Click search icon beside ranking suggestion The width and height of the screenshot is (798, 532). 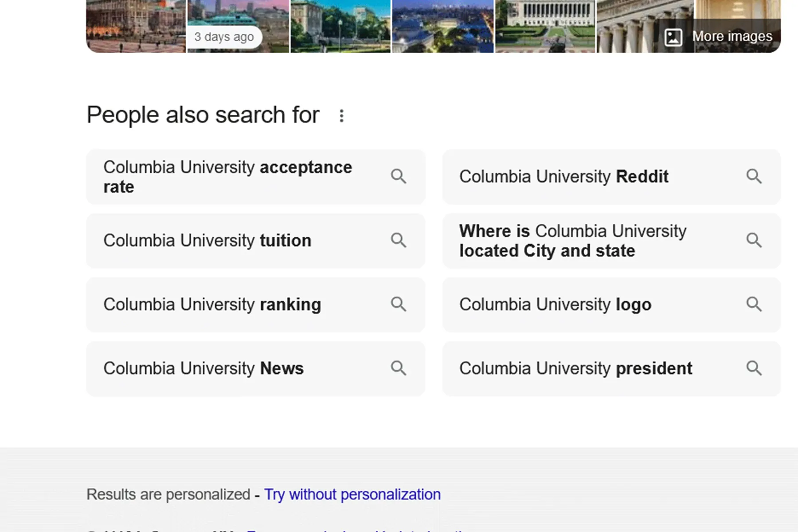point(398,304)
